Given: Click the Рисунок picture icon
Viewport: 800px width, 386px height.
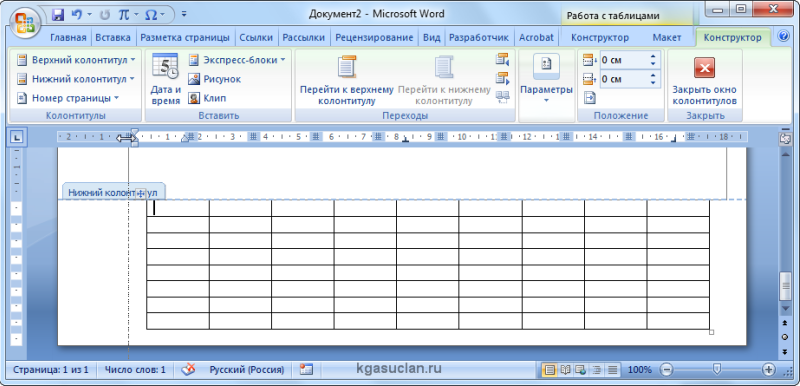Looking at the screenshot, I should click(194, 79).
